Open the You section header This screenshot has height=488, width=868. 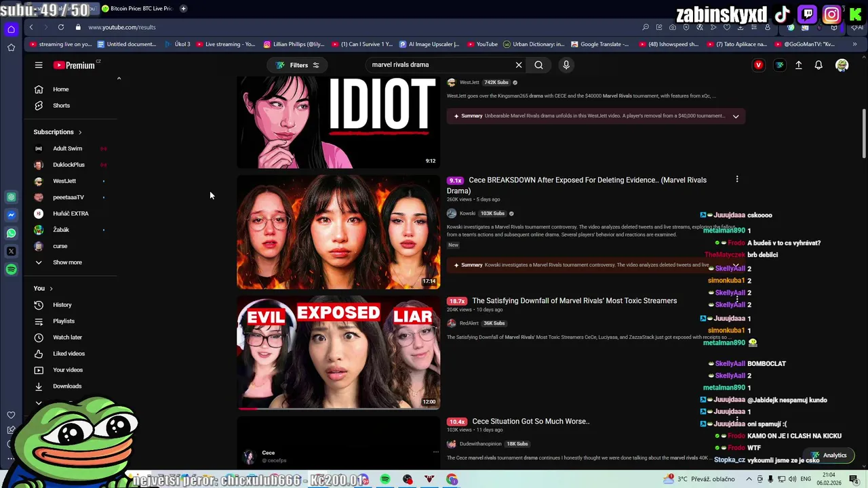43,289
